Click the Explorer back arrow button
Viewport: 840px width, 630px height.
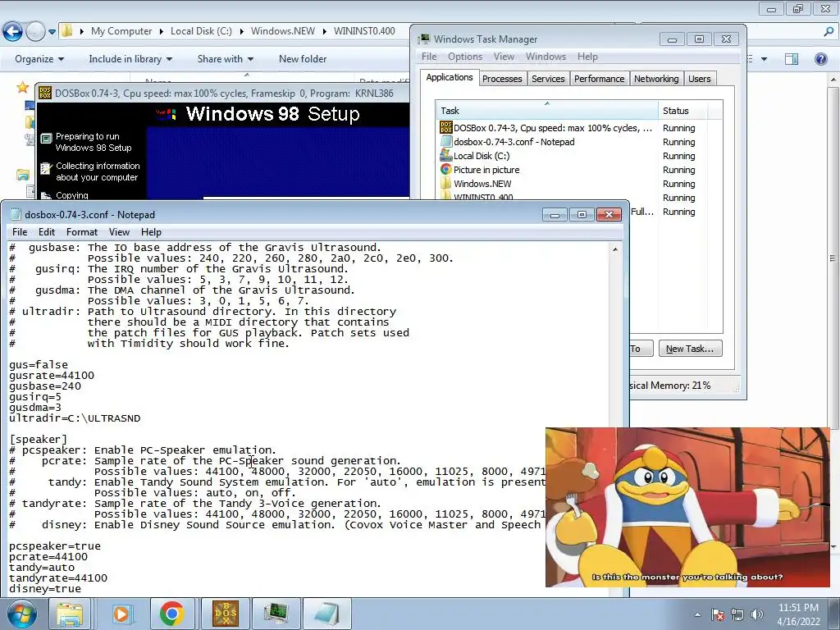pos(13,32)
